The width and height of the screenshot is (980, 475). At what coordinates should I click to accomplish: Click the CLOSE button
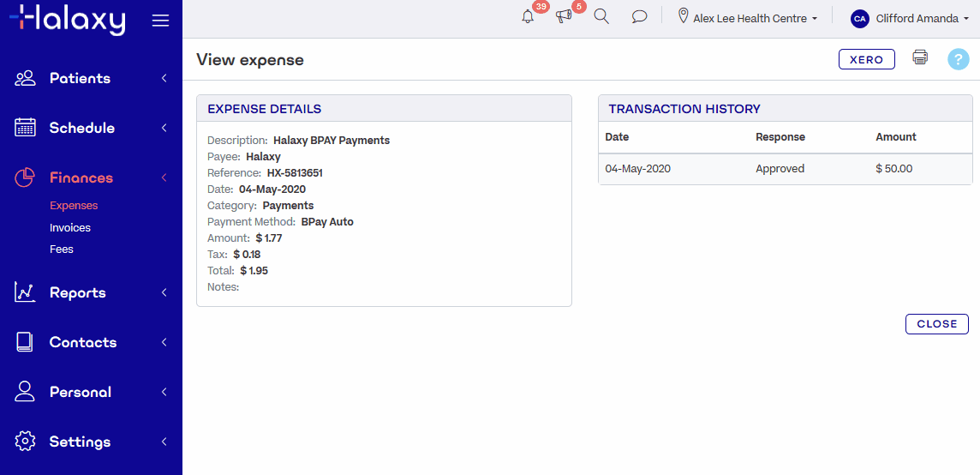click(937, 323)
